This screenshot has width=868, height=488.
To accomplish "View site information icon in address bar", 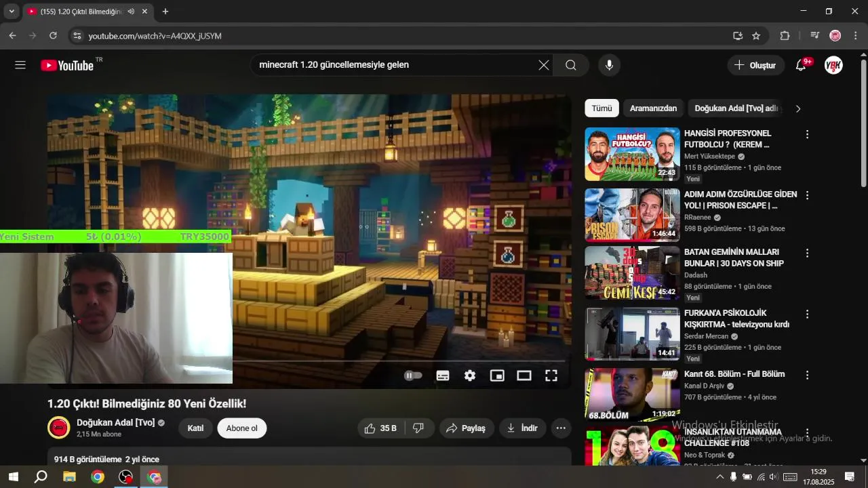I will 77,36.
